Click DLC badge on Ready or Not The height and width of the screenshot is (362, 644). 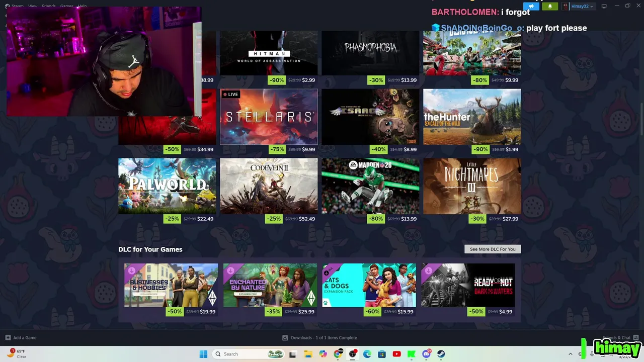428,270
